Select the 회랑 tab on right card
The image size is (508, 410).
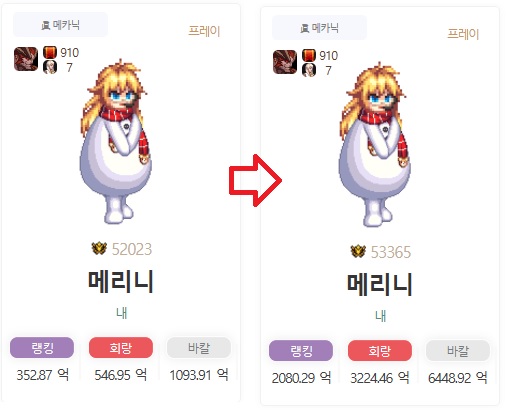(380, 351)
